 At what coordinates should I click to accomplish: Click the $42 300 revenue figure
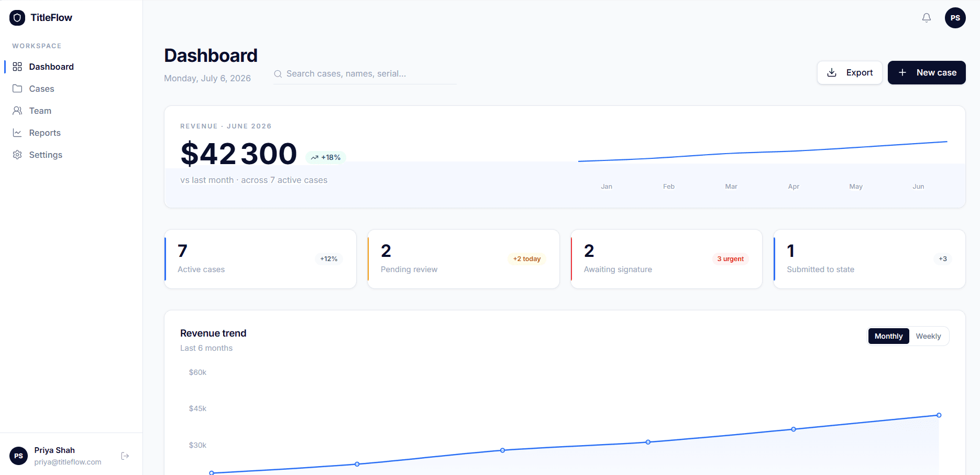239,154
